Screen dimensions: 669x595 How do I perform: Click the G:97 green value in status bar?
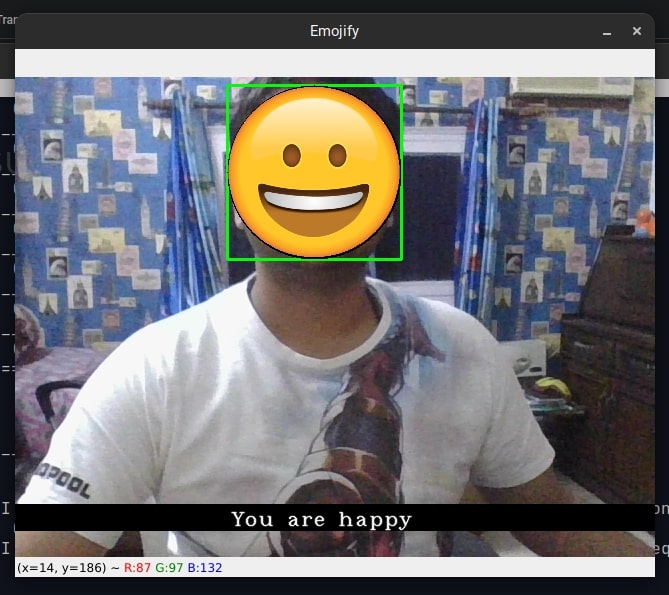(169, 568)
